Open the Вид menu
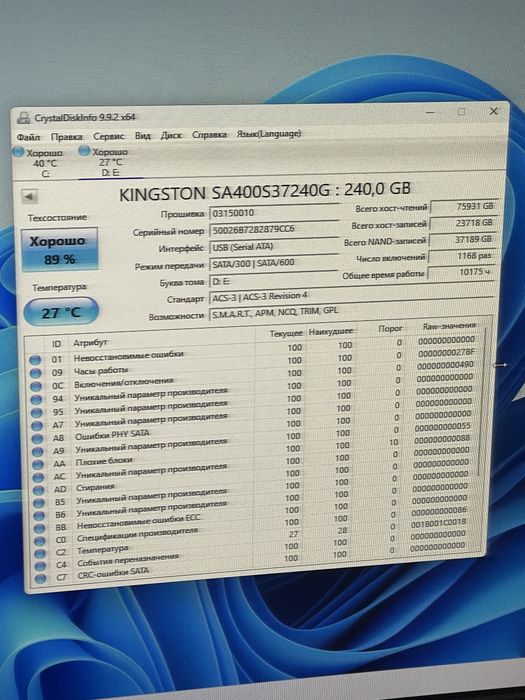525x700 pixels. pos(142,135)
